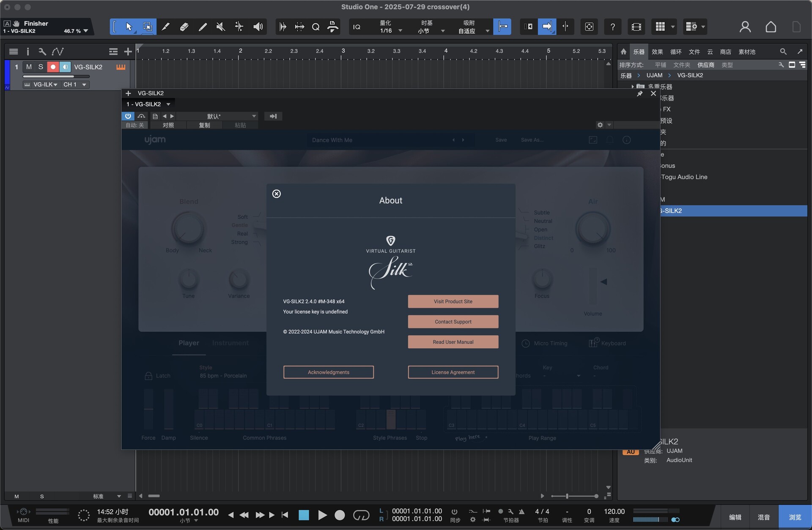Open automation view icon in track header
Screen dimensions: 812x530
coord(58,52)
